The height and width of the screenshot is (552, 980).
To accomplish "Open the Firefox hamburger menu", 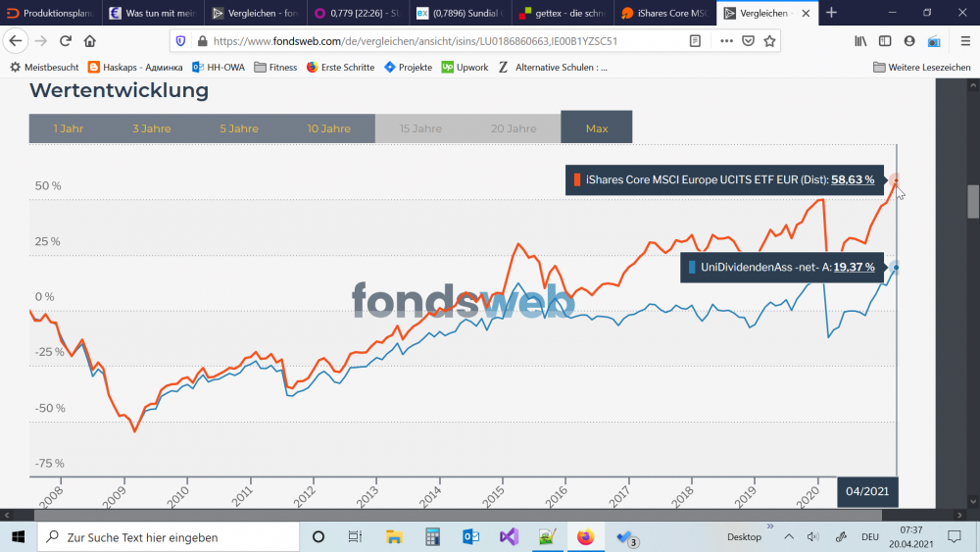I will coord(965,41).
